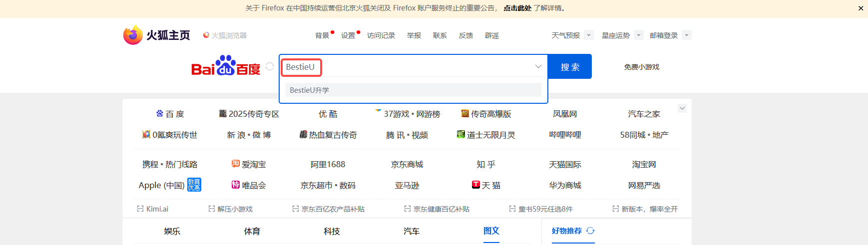Click the Firefox 火狐主页 logo
Screen dimensions: 868x245
157,35
